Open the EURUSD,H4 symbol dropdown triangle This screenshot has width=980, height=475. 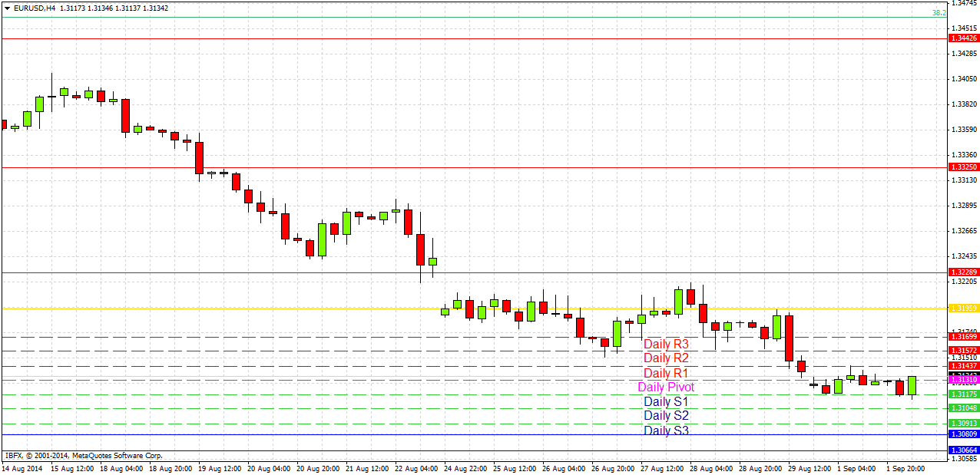(x=8, y=6)
